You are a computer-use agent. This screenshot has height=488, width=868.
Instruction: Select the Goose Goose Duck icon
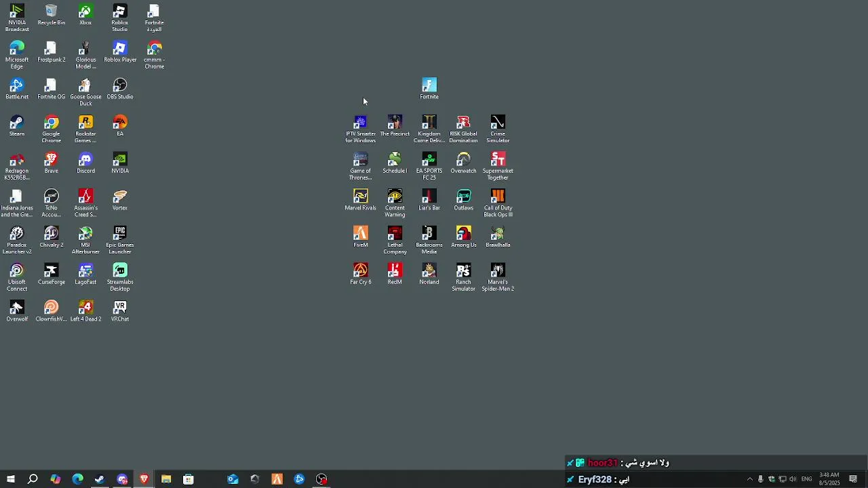click(x=85, y=92)
